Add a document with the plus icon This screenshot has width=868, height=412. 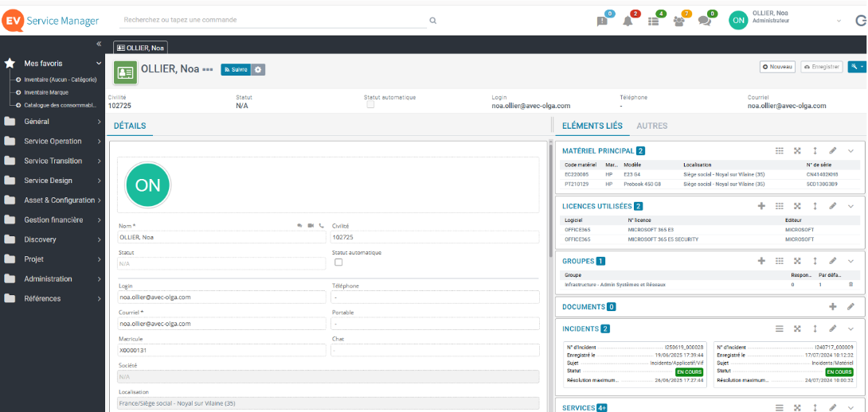pos(833,306)
